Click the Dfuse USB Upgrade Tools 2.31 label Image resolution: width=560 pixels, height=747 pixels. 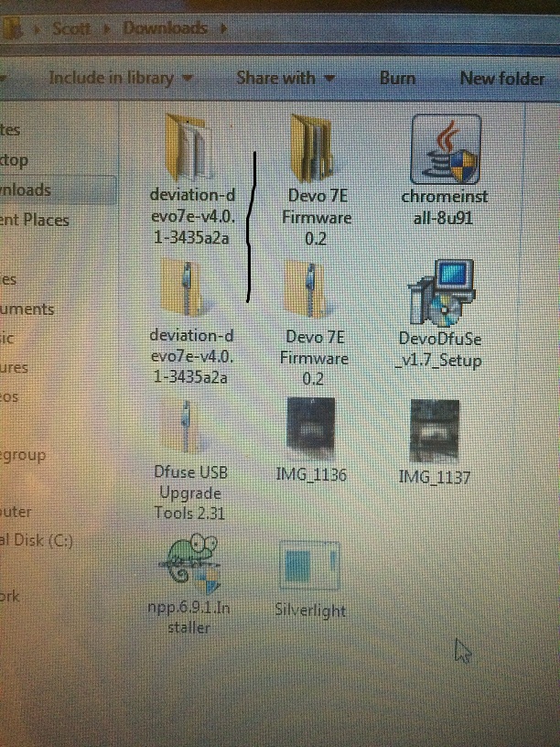click(189, 493)
